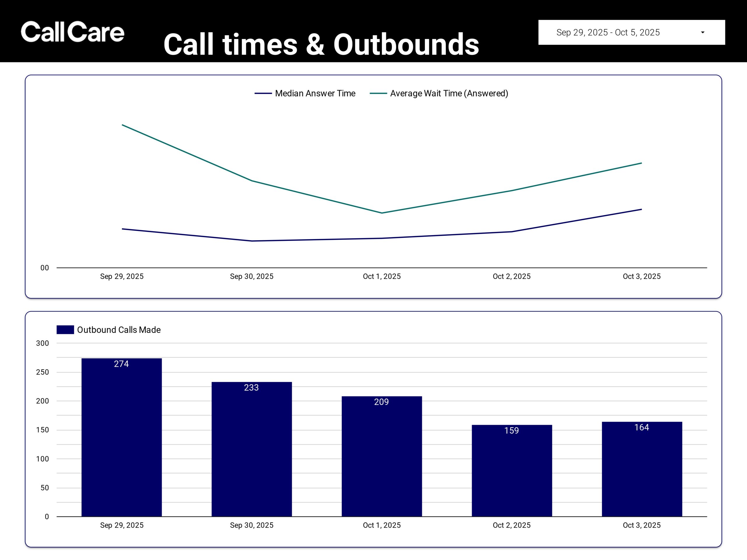This screenshot has width=747, height=560.
Task: Click Oct 3, 2025 label on line chart
Action: (x=642, y=276)
